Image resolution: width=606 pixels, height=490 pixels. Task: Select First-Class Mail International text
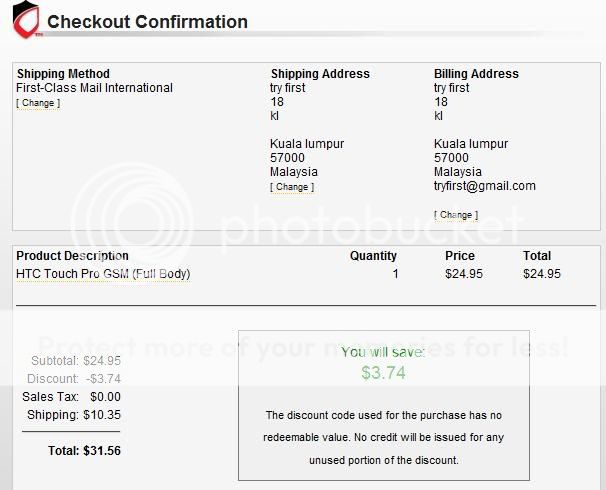[94, 88]
